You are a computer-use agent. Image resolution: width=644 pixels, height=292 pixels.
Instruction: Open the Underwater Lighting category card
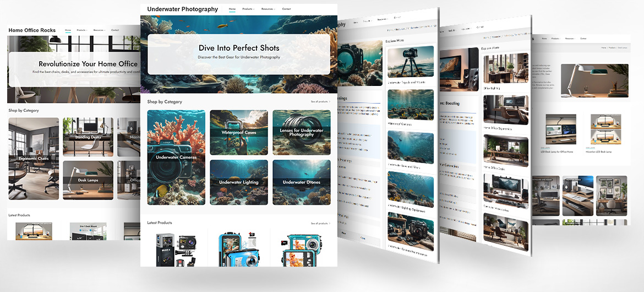pos(239,182)
